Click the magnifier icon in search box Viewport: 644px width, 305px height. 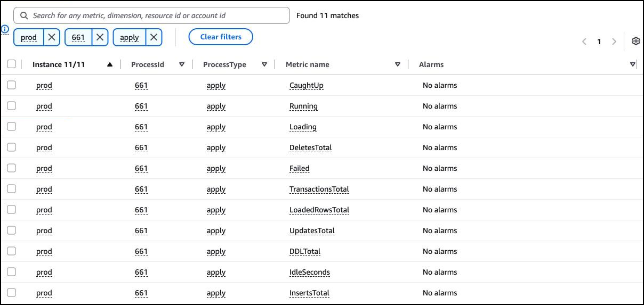pyautogui.click(x=24, y=16)
